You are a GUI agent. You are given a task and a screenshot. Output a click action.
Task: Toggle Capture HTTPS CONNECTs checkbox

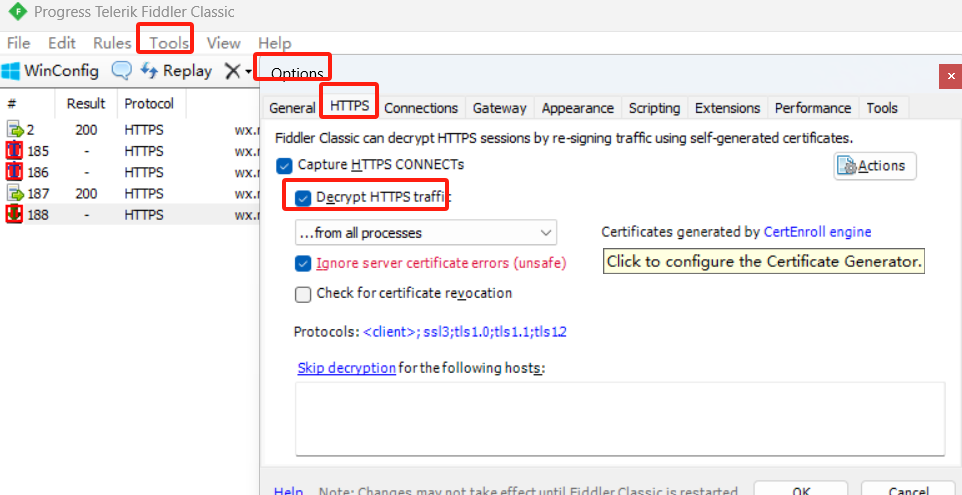(x=285, y=166)
